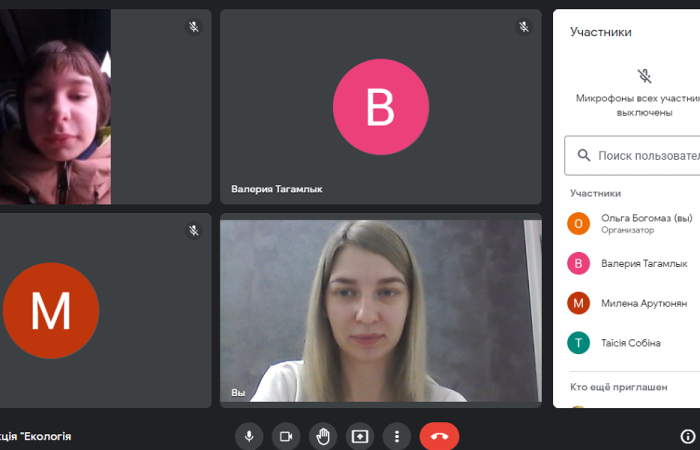Select Милена Арутюнян in the participants list

(644, 303)
